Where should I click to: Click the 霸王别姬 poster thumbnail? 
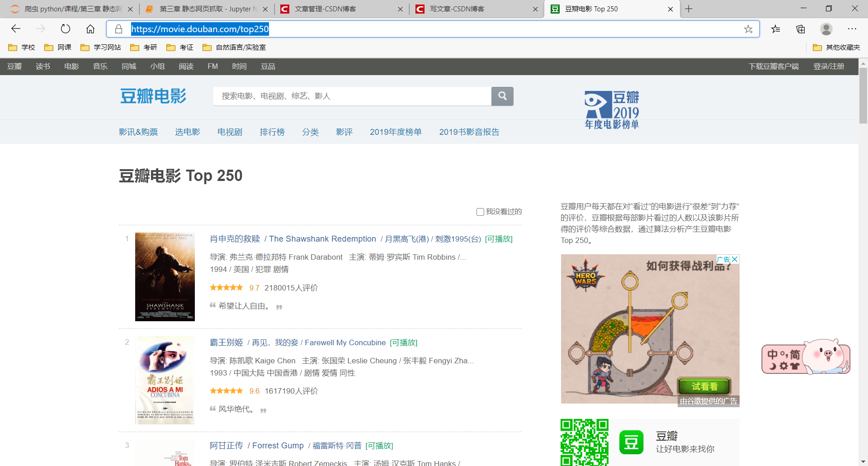165,380
